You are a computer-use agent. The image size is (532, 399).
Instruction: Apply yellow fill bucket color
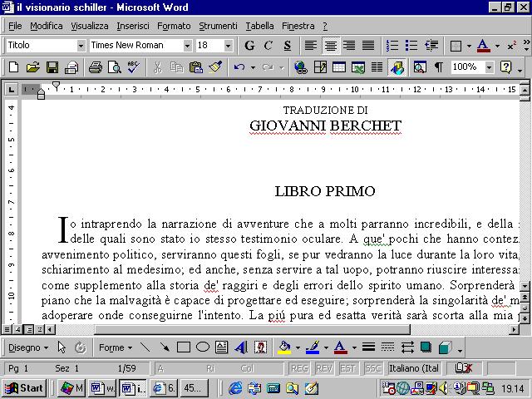point(285,347)
